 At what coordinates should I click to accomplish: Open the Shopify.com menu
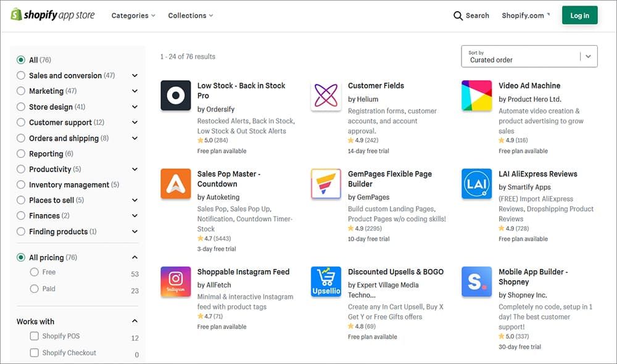[x=526, y=15]
